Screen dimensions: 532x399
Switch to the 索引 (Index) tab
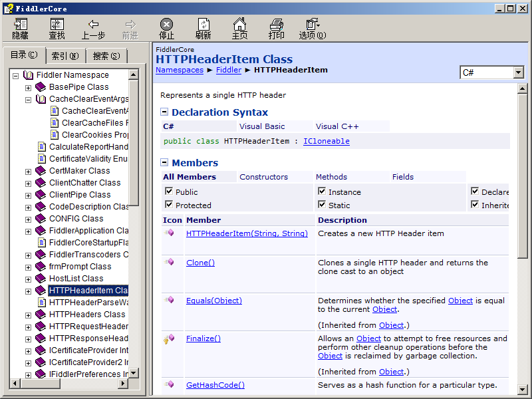tap(65, 56)
